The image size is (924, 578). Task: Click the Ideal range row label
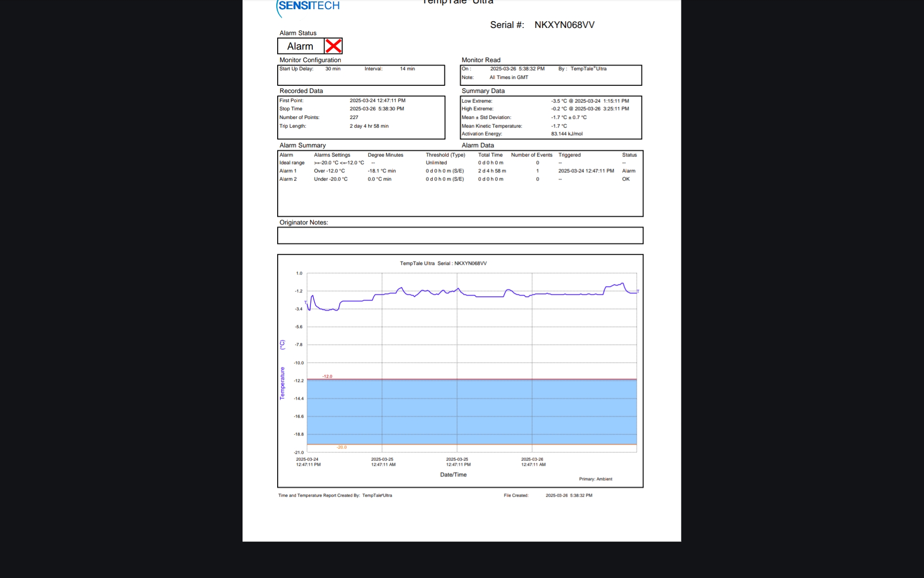[292, 163]
